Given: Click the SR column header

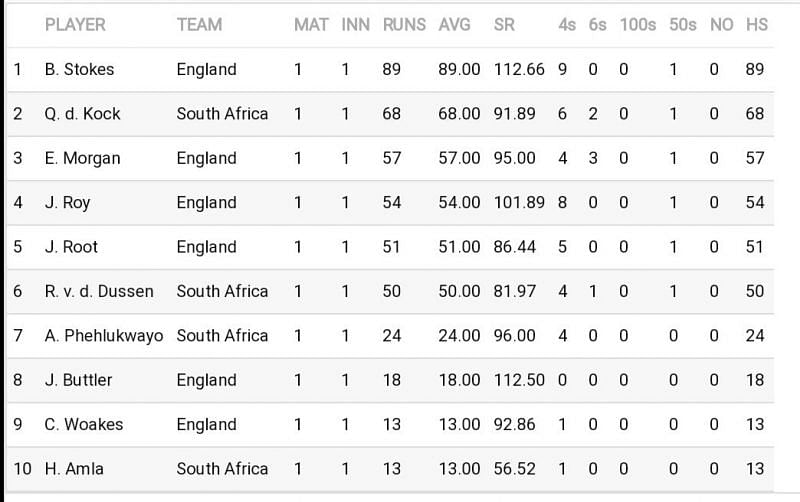Looking at the screenshot, I should click(x=504, y=24).
